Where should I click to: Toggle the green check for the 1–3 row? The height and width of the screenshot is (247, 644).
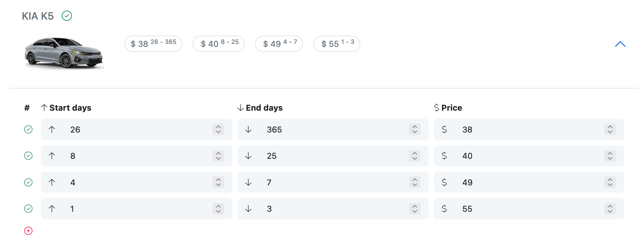click(x=29, y=209)
